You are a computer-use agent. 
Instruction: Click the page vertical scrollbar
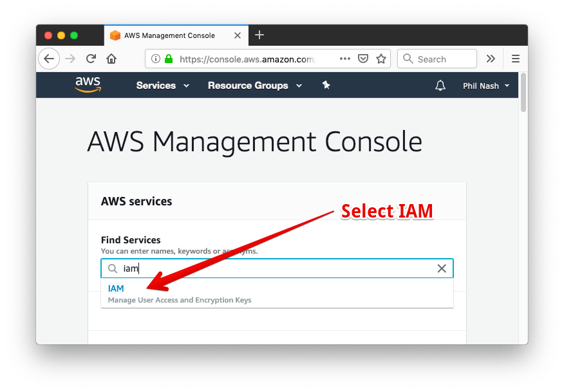tap(523, 93)
